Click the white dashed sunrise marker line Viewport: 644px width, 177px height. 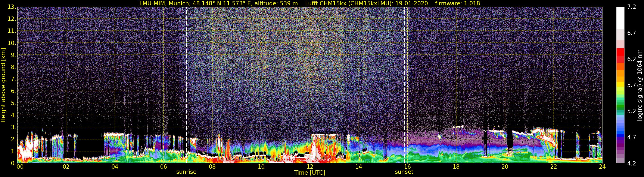click(x=187, y=85)
